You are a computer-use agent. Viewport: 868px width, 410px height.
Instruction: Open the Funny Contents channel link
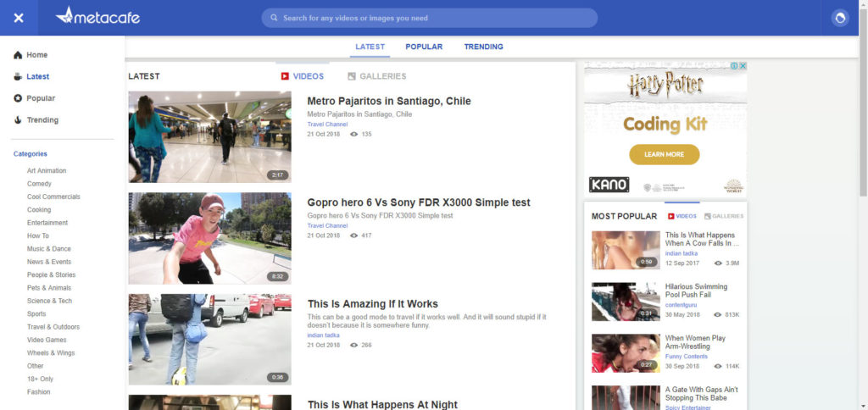[687, 357]
